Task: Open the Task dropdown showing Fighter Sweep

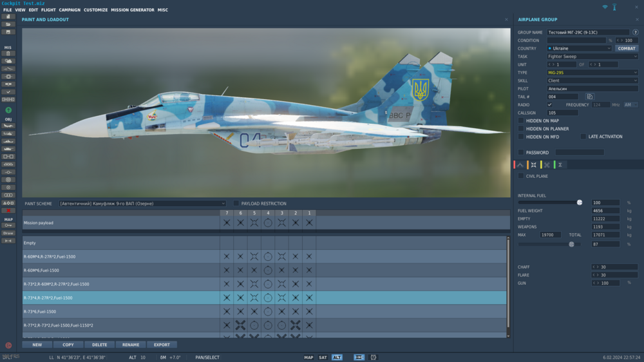Action: coord(592,56)
